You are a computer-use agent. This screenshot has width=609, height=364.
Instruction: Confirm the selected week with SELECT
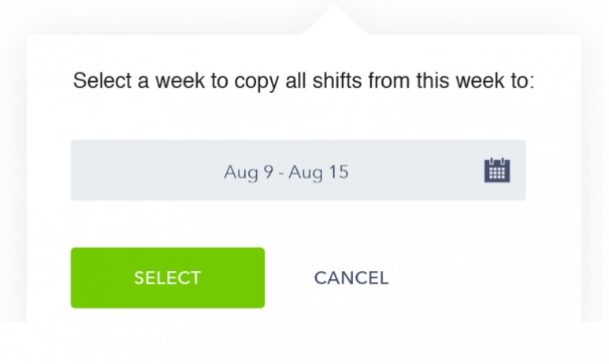tap(167, 278)
